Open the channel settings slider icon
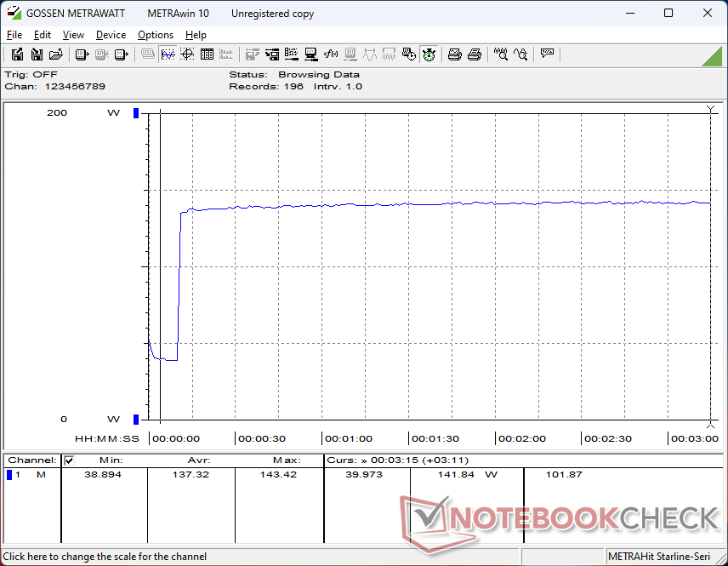This screenshot has width=728, height=566. coord(292,54)
